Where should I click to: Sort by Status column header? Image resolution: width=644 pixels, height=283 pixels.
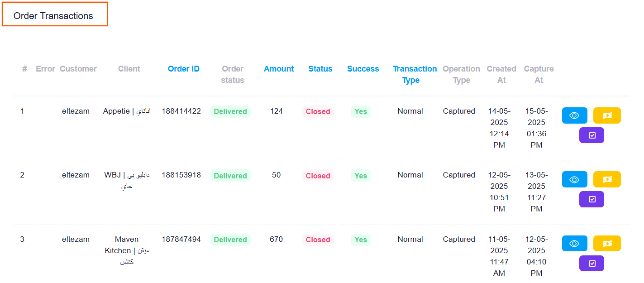pyautogui.click(x=320, y=69)
